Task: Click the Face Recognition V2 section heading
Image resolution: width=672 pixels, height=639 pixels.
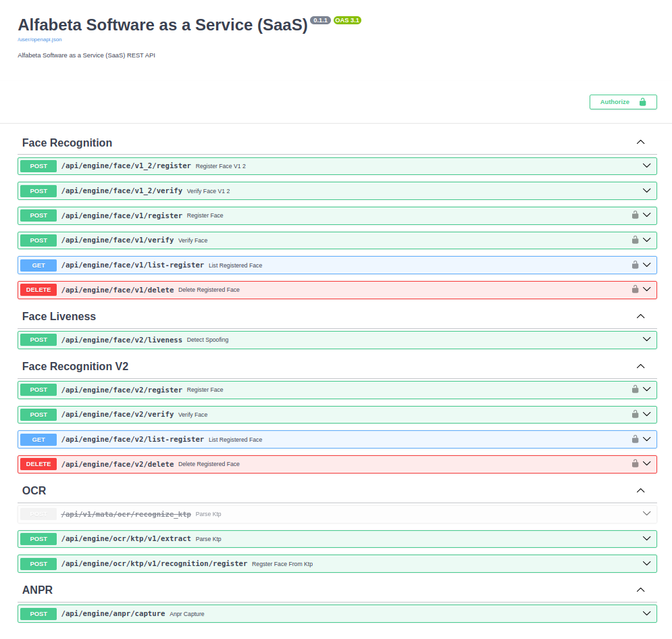Action: coord(75,366)
